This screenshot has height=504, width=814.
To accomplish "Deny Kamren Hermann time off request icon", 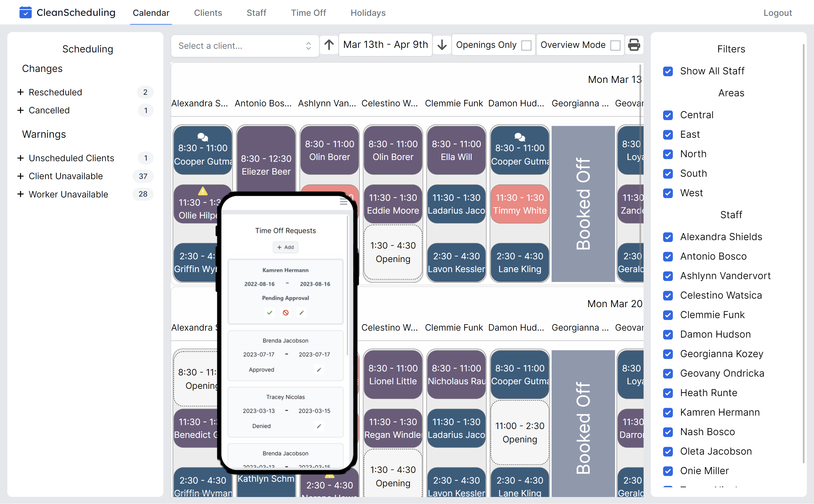I will [285, 313].
